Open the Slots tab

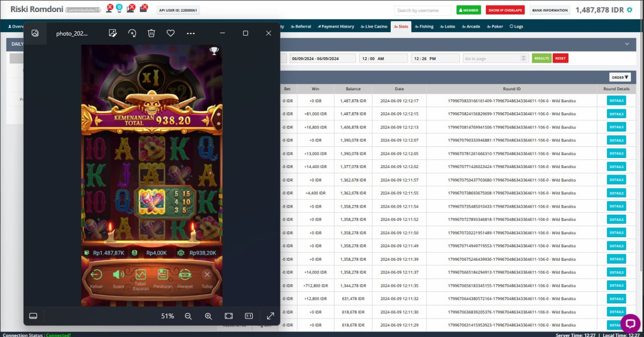(x=400, y=27)
